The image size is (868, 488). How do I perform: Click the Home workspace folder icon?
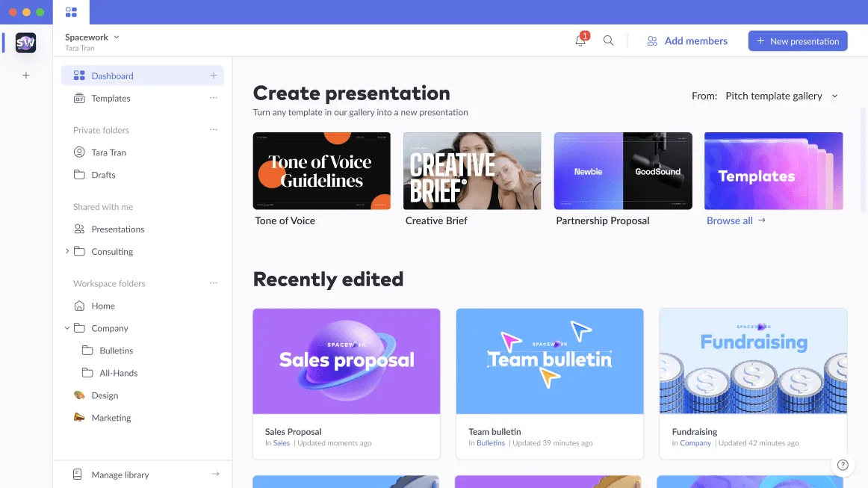(78, 306)
